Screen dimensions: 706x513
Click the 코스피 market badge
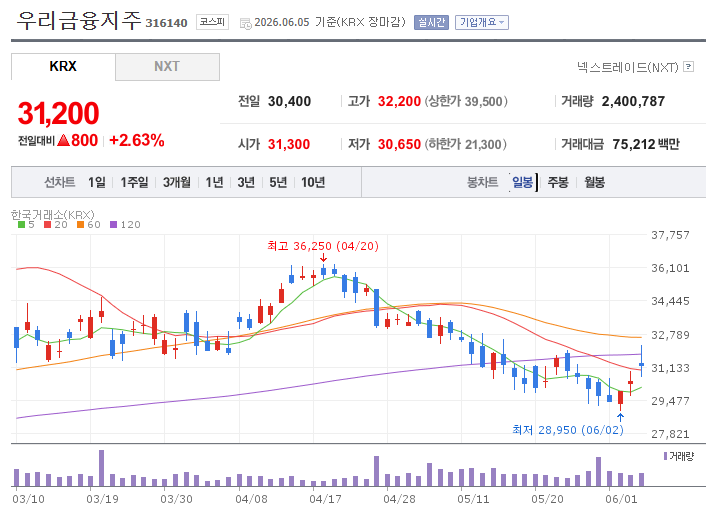click(212, 22)
